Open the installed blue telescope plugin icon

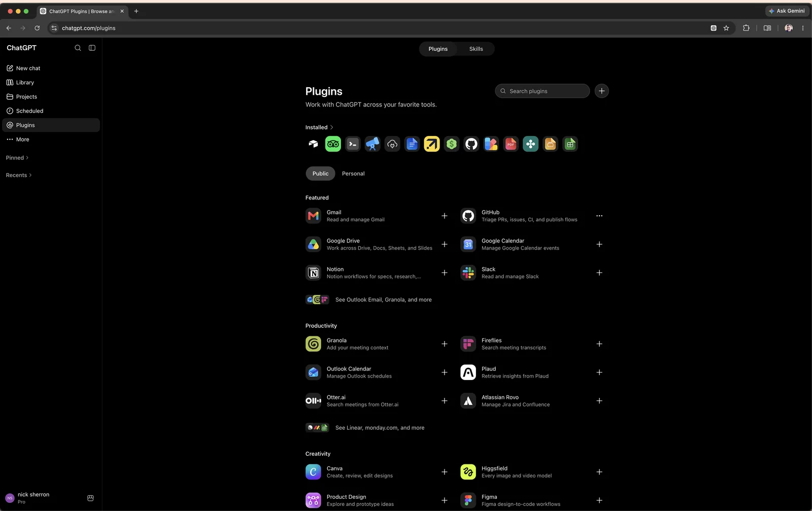click(x=373, y=144)
